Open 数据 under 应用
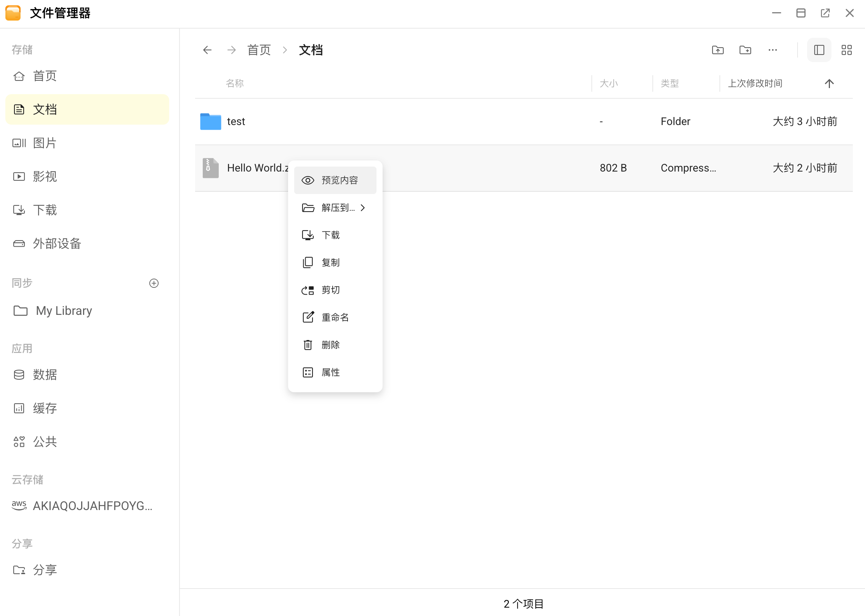Screen dimensions: 865x616 point(87,375)
